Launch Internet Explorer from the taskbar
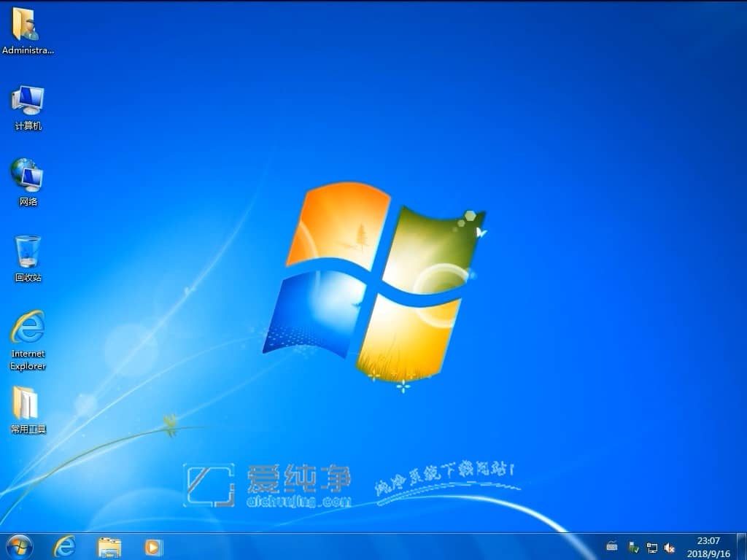This screenshot has width=747, height=560. [x=64, y=548]
